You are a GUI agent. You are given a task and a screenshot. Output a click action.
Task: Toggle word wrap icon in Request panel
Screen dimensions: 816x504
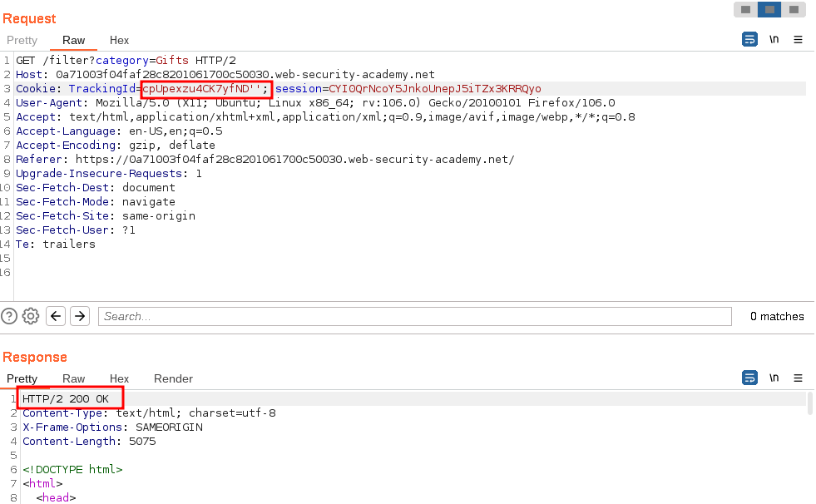749,40
